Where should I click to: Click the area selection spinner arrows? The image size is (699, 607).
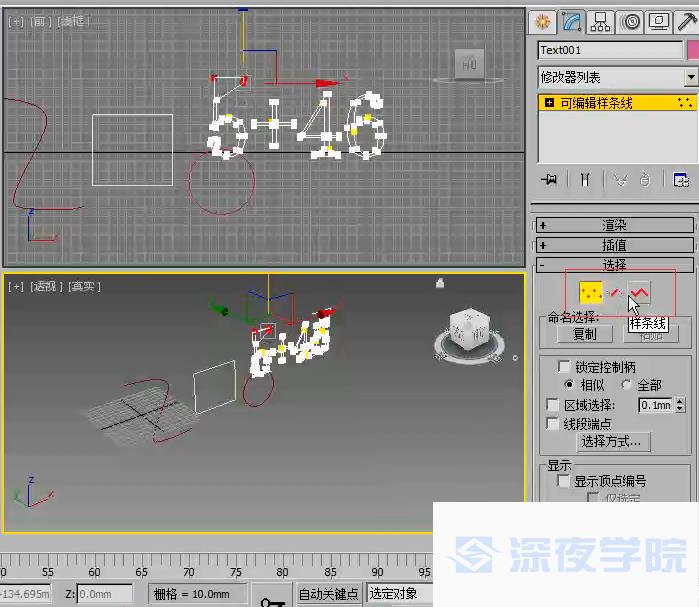(680, 405)
